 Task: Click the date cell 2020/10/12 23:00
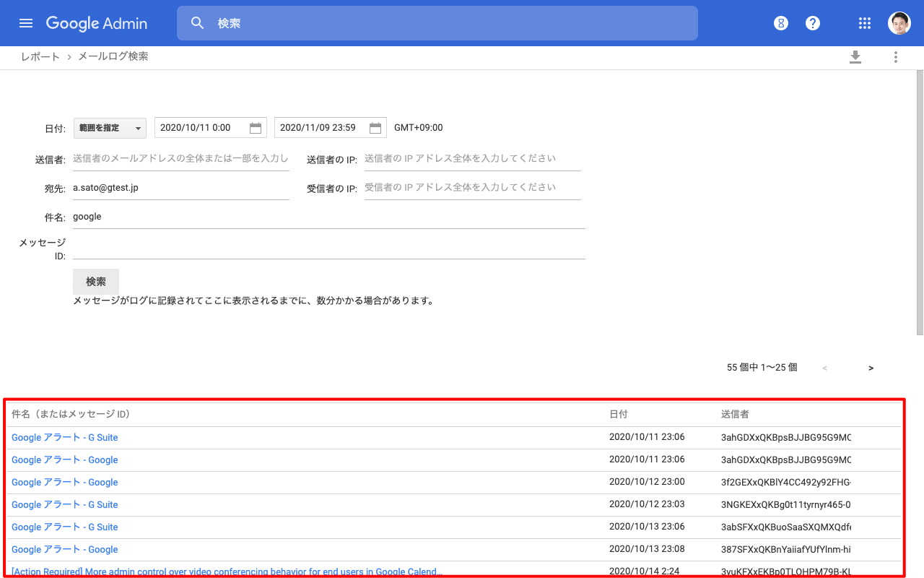point(647,482)
